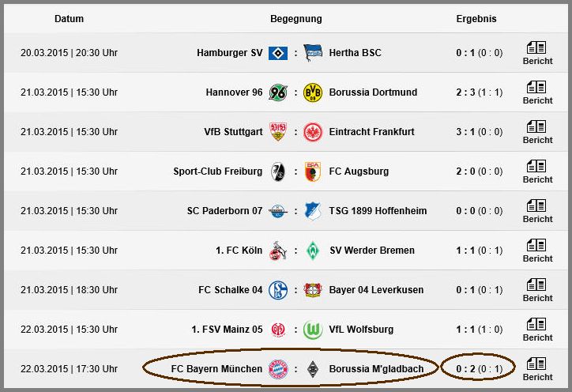Screen dimensions: 572x392
Task: Click the VfB Stuttgart crest
Action: (x=278, y=132)
